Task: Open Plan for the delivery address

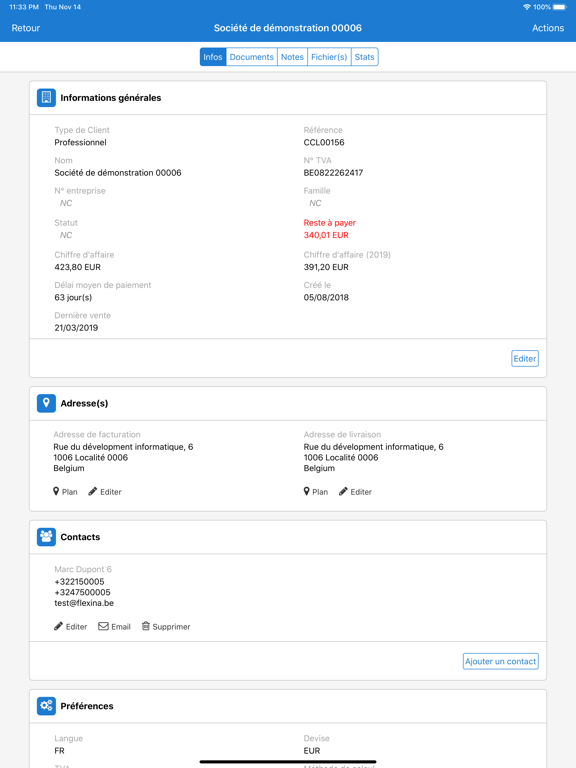Action: tap(315, 492)
